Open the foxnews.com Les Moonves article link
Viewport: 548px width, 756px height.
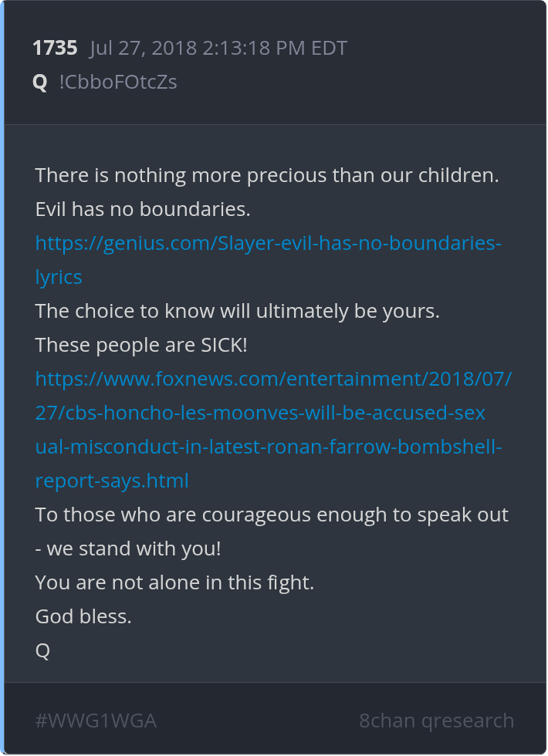click(273, 413)
